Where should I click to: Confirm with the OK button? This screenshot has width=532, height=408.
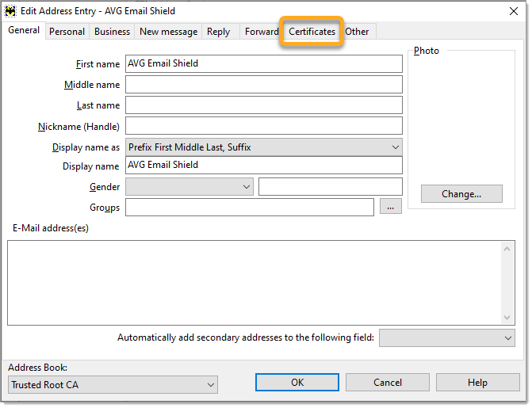(x=297, y=383)
